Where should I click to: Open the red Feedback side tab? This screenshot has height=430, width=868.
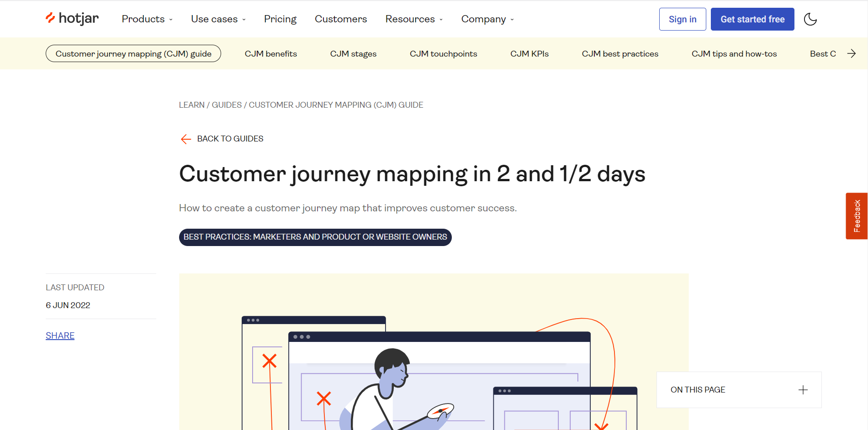[x=857, y=216]
